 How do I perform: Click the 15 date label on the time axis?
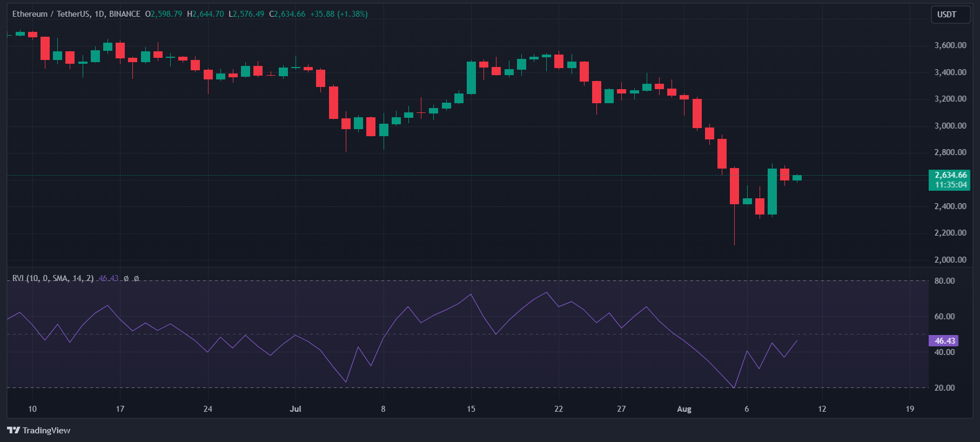[471, 409]
